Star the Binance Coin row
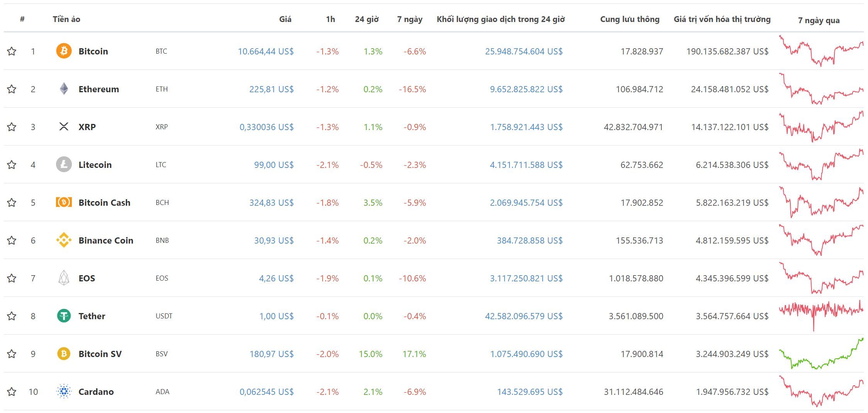This screenshot has width=868, height=413. pos(12,240)
